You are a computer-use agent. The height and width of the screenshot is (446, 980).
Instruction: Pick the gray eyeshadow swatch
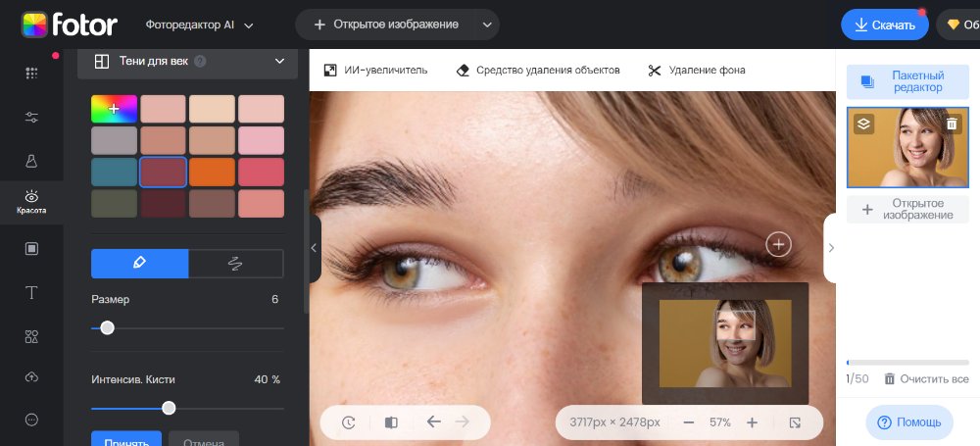click(x=115, y=141)
